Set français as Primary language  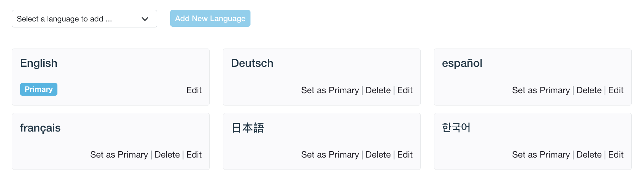tap(119, 155)
